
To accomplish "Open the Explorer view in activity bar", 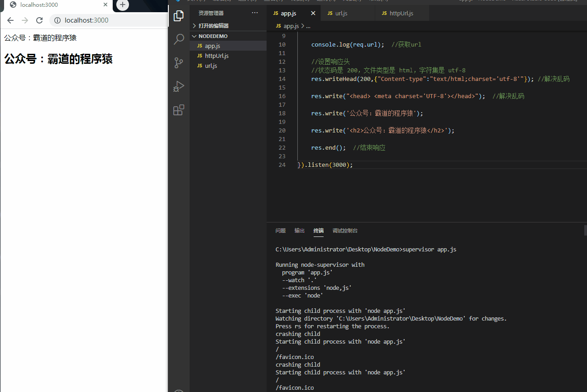I will click(x=179, y=16).
